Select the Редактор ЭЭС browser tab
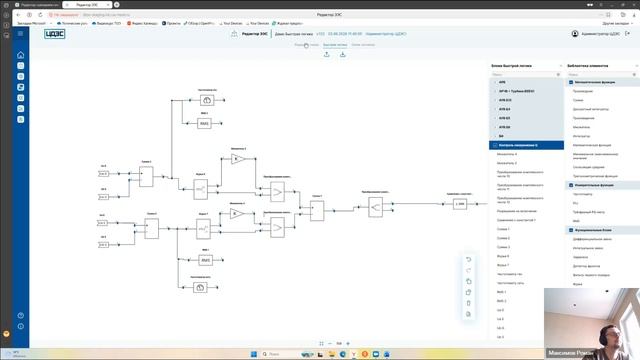 click(x=87, y=4)
